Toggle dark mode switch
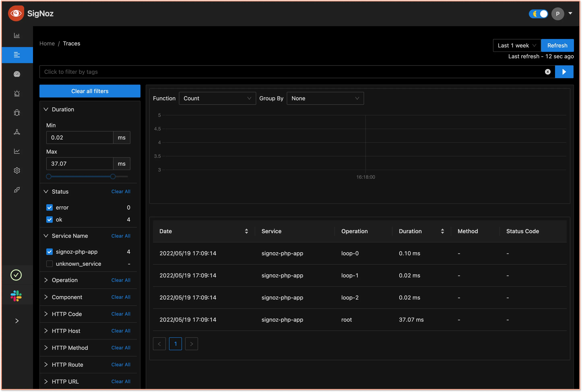582x392 pixels. [538, 14]
